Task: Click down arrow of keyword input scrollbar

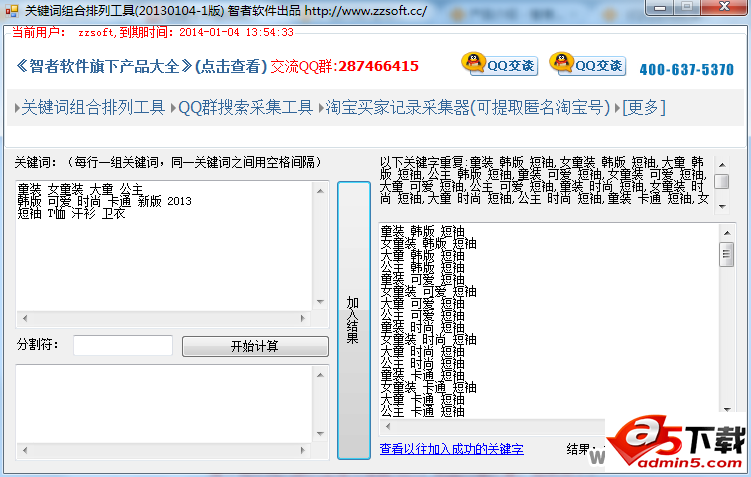Action: pos(320,302)
